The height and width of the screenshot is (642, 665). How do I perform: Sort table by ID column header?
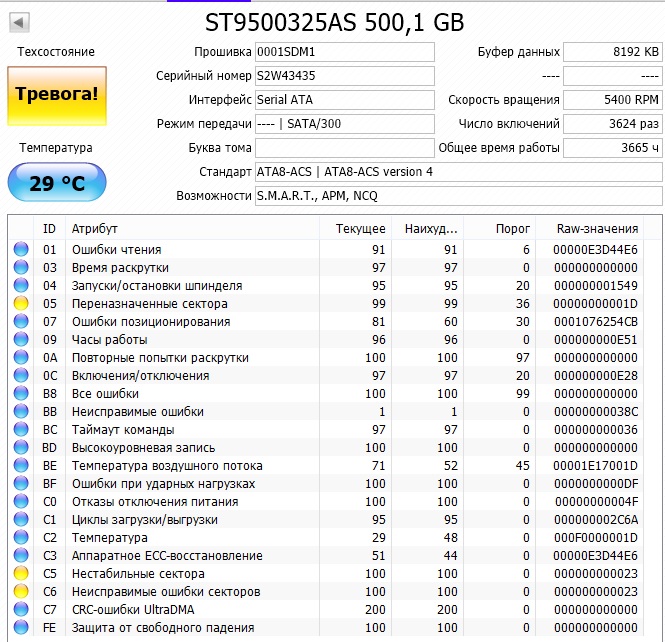49,229
